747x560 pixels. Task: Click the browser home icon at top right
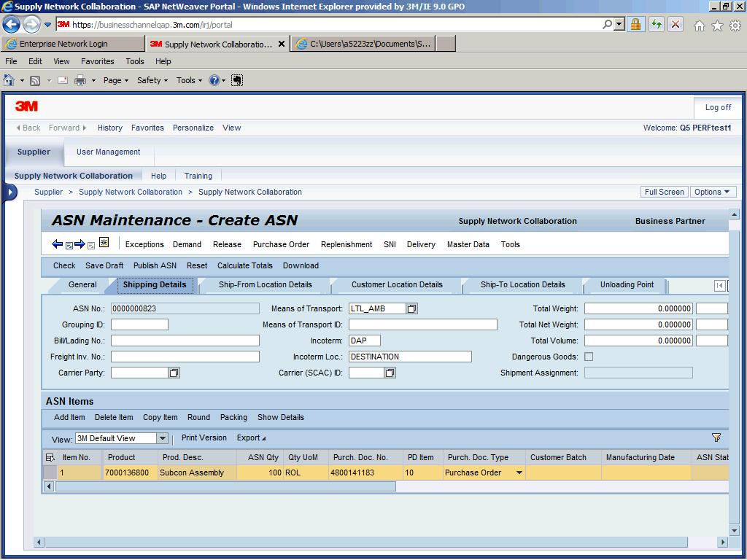click(x=699, y=26)
